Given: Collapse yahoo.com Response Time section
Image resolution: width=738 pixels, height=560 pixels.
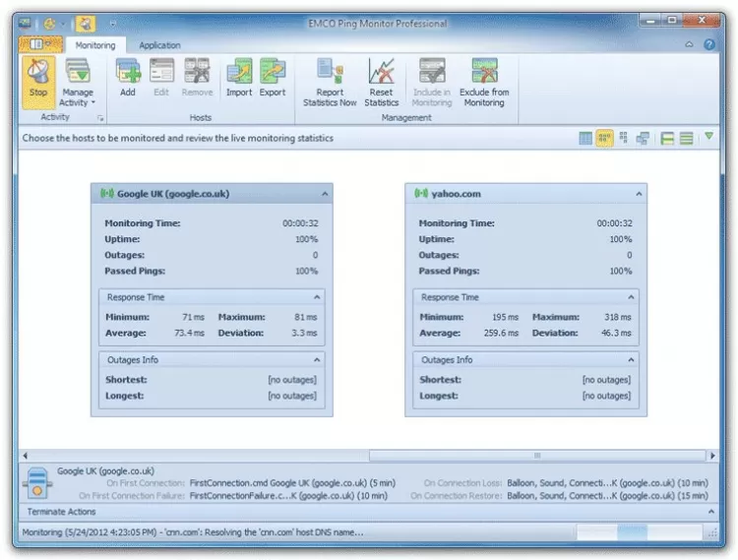Looking at the screenshot, I should [x=631, y=297].
